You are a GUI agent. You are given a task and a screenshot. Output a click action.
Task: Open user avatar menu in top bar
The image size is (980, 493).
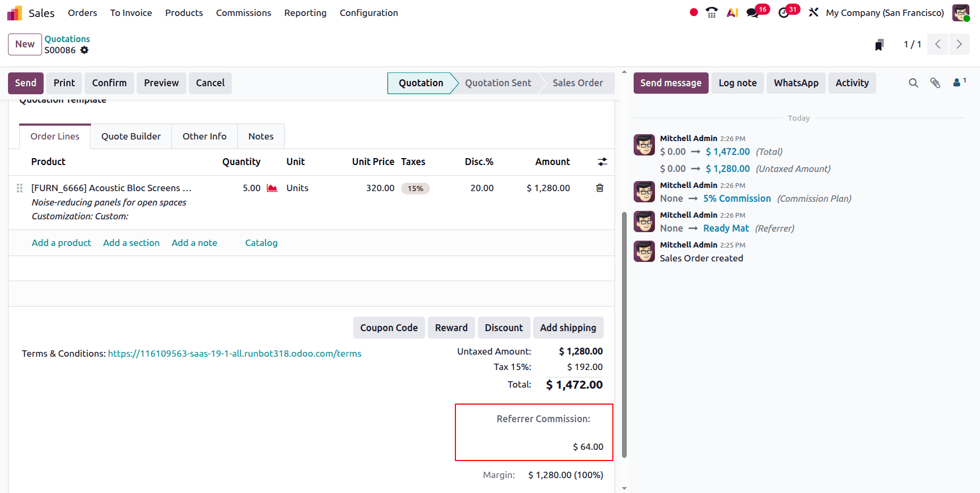click(x=961, y=12)
